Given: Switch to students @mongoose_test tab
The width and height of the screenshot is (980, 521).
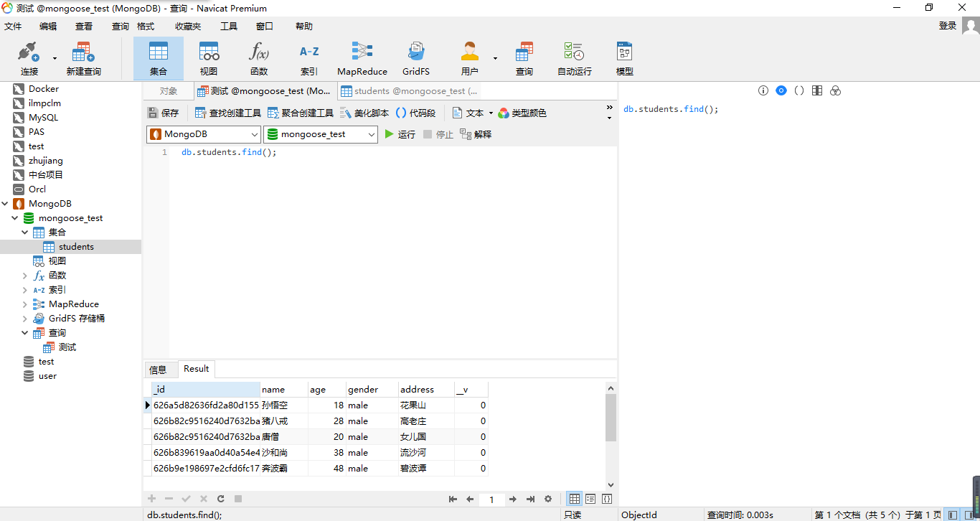Looking at the screenshot, I should 409,91.
